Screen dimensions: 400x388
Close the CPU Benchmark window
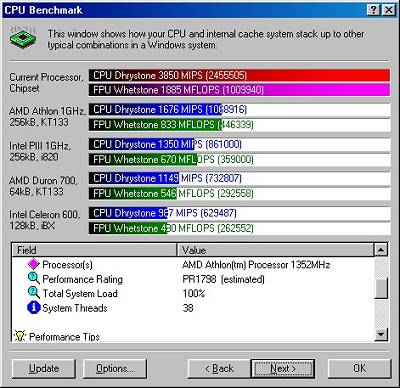click(x=388, y=10)
